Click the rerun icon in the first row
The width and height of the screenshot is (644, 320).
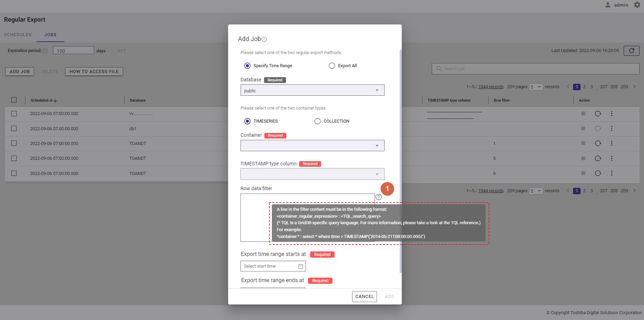pyautogui.click(x=598, y=114)
